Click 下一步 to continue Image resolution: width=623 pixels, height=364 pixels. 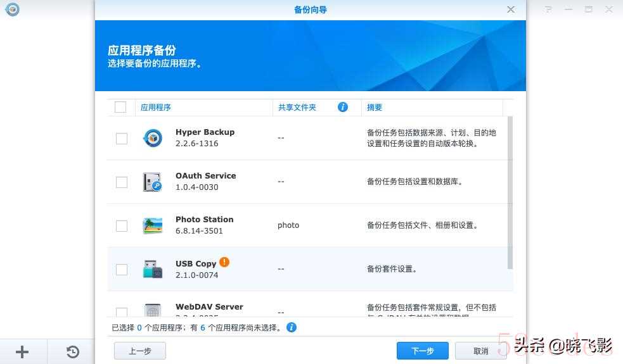pos(422,351)
